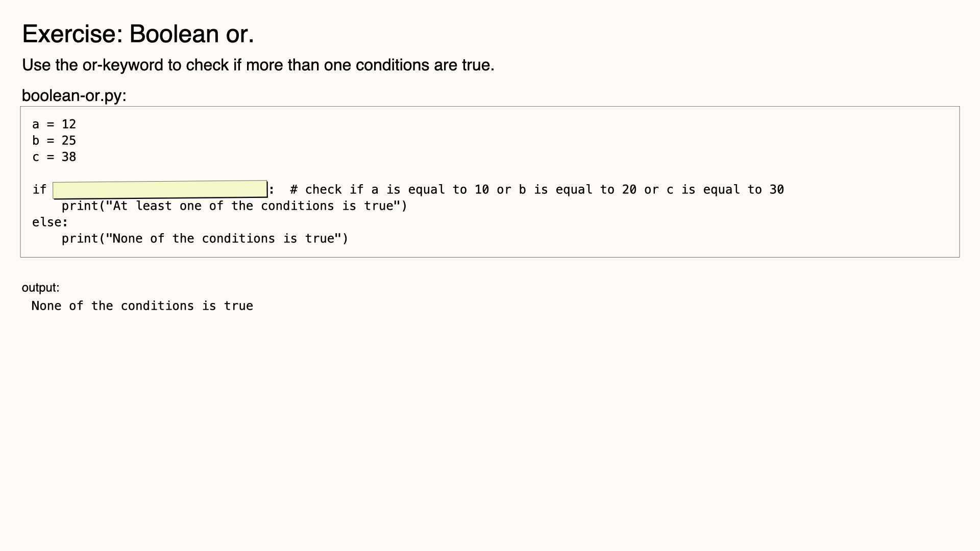
Task: Click the "Exercise: Boolean or." heading
Action: click(x=138, y=34)
